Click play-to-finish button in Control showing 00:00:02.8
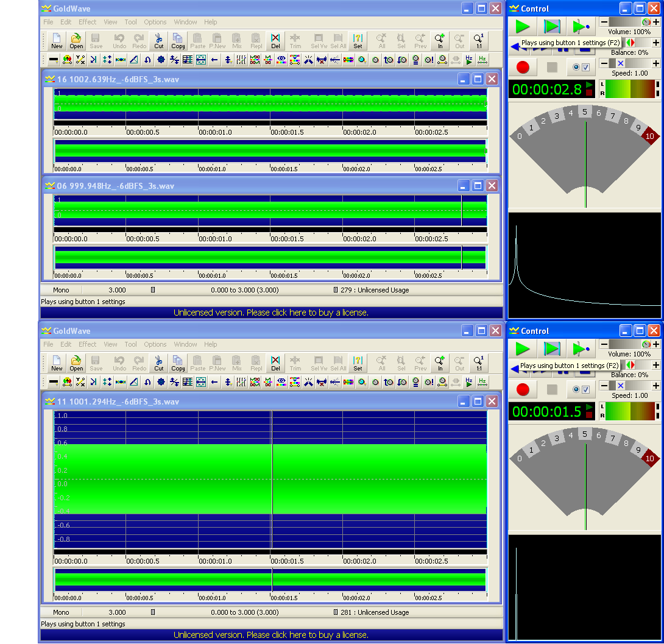This screenshot has height=644, width=664. (581, 27)
